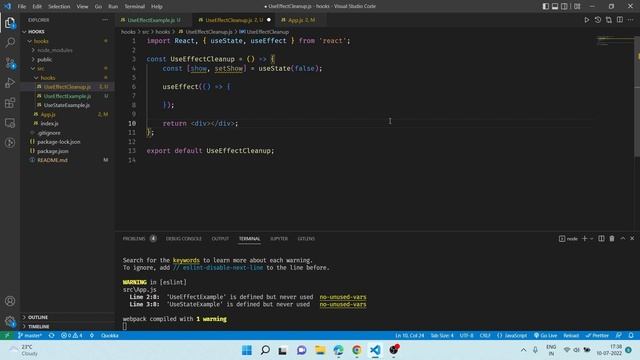640x360 pixels.
Task: Open .gitignore in the file tree
Action: coord(67,133)
